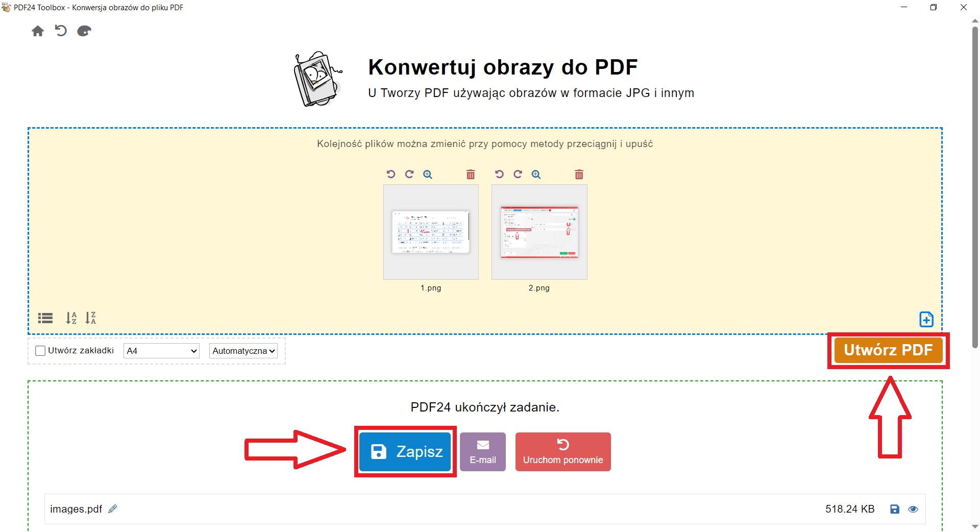980x532 pixels.
Task: Click the Zapisz save button
Action: 405,452
